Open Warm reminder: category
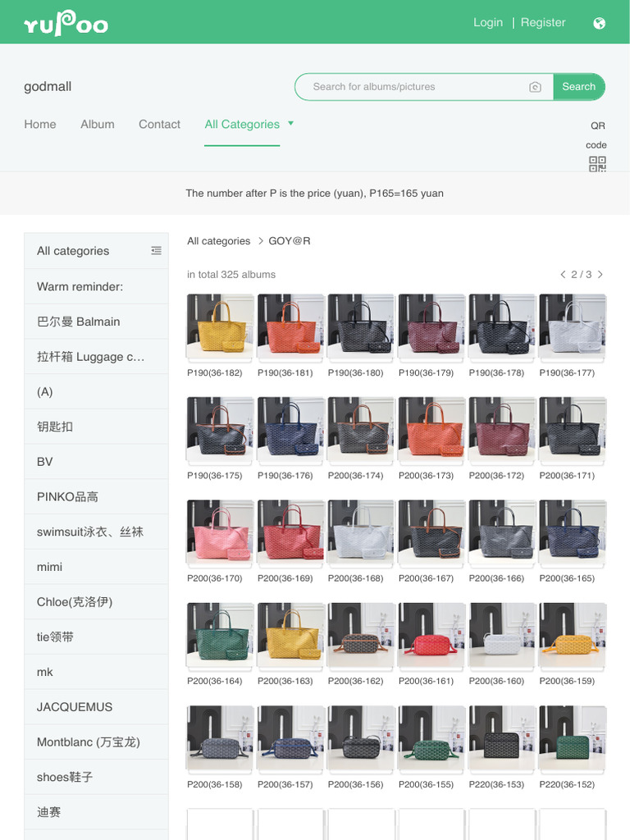The image size is (630, 840). [97, 286]
